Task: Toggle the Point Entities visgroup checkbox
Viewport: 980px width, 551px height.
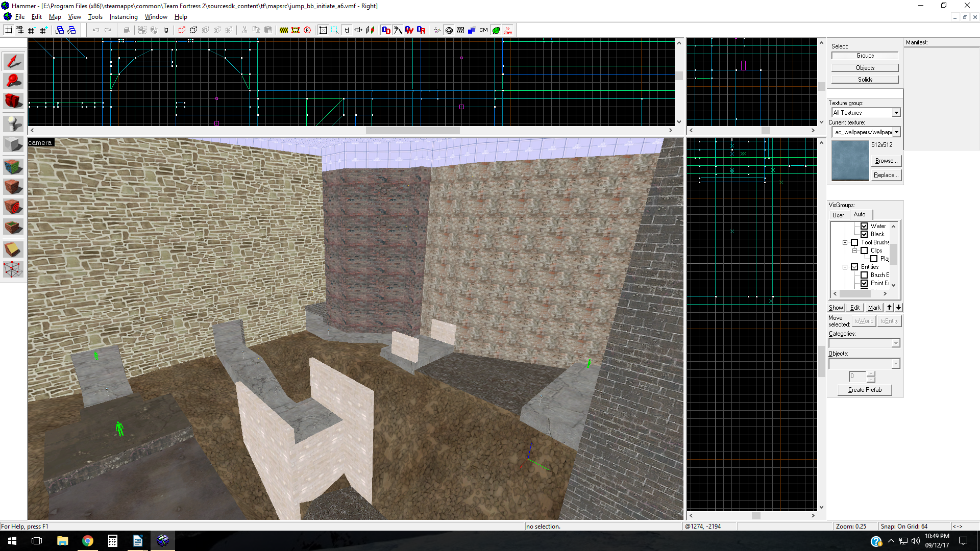Action: point(864,283)
